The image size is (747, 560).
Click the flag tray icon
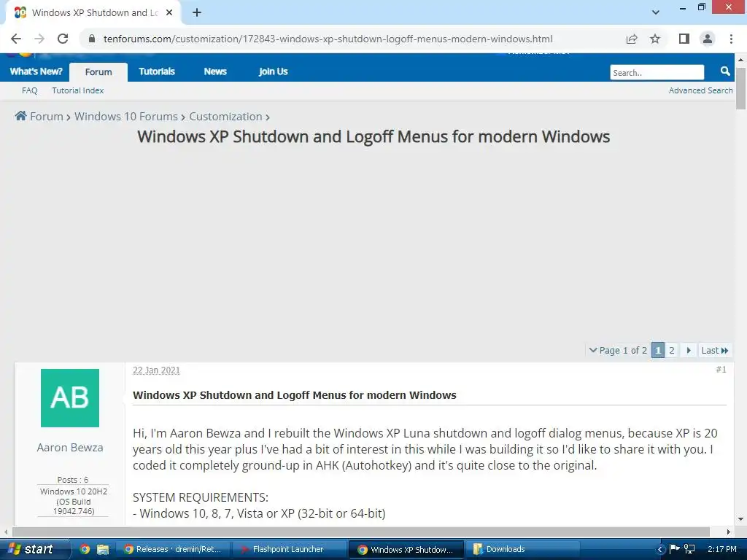[x=674, y=548]
